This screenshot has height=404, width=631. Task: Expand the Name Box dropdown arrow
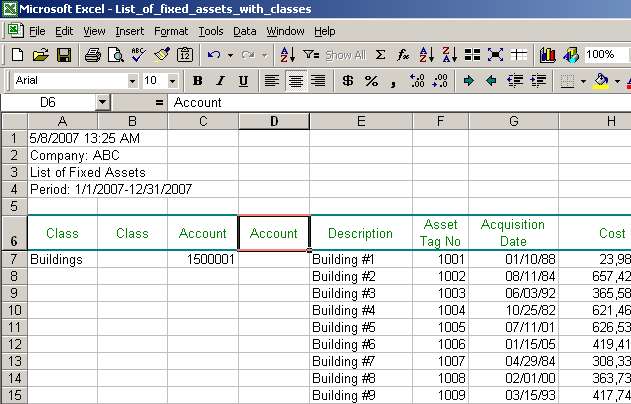(x=103, y=103)
